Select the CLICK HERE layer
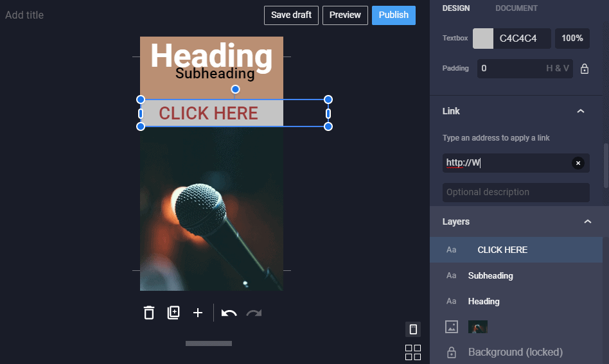Viewport: 609px width, 364px height. (516, 250)
